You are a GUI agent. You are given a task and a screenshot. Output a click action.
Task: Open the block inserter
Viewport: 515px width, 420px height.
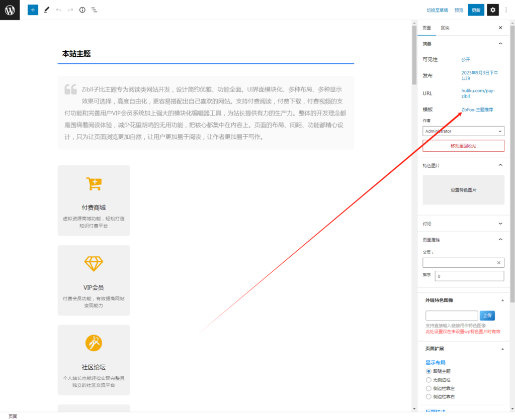tap(33, 10)
